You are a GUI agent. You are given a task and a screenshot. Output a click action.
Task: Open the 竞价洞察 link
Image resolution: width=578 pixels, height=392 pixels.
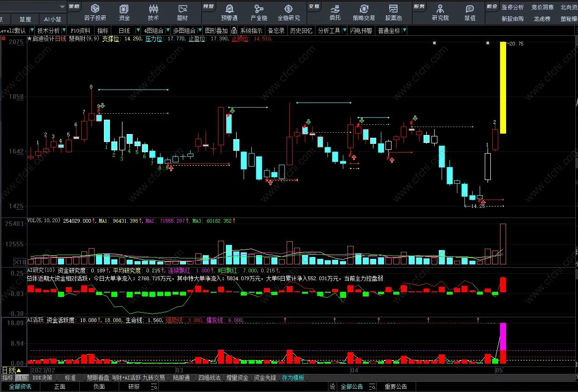(x=542, y=7)
